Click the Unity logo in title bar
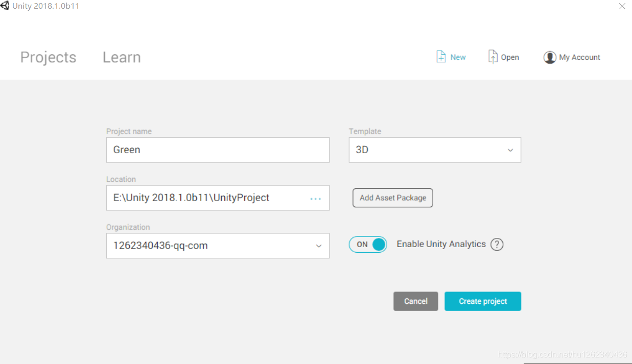632x364 pixels. pos(5,6)
